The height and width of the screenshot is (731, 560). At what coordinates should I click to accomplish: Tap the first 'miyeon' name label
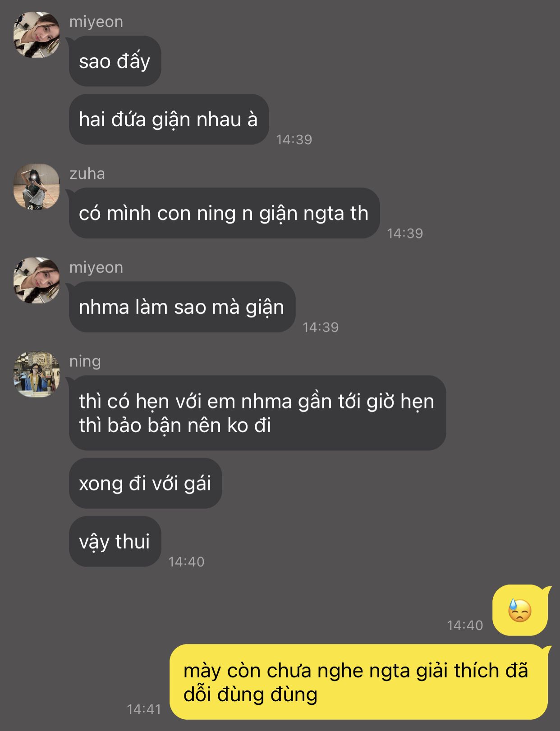(x=96, y=22)
